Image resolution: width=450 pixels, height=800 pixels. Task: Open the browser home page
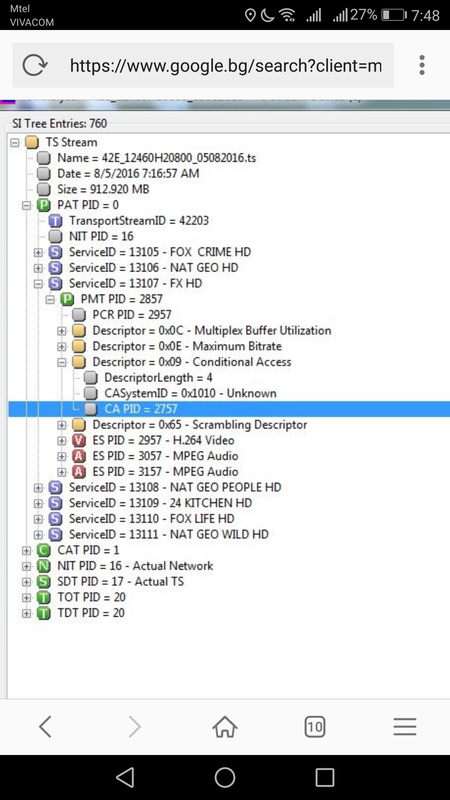225,727
